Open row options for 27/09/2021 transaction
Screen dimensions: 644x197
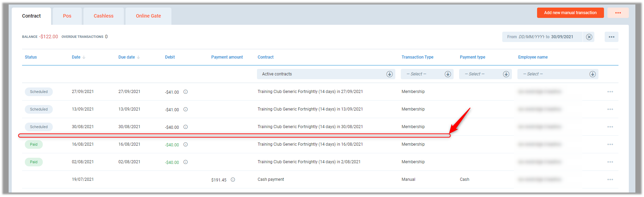pyautogui.click(x=610, y=92)
